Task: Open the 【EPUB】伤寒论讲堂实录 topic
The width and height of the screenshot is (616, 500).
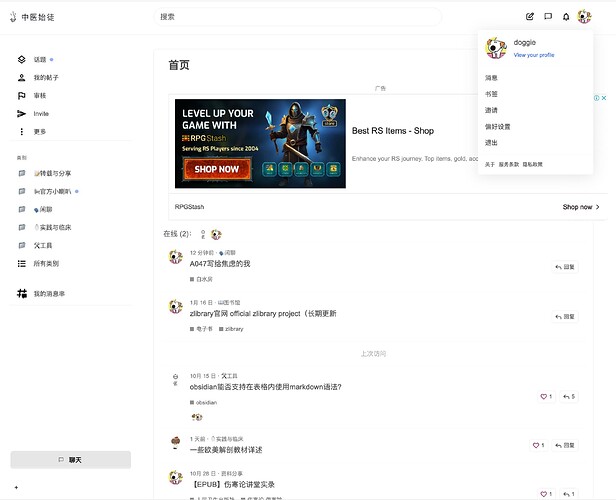Action: coord(232,484)
